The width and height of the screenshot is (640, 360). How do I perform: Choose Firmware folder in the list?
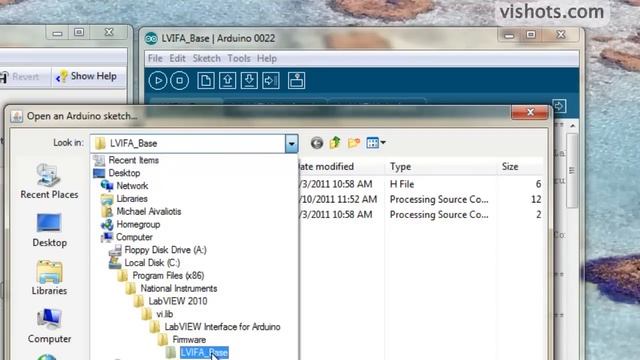pos(189,340)
